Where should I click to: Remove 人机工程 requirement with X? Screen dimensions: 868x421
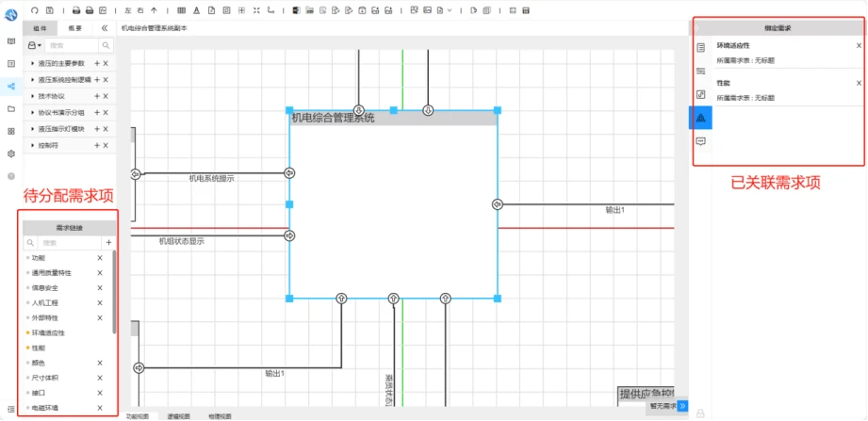click(100, 302)
